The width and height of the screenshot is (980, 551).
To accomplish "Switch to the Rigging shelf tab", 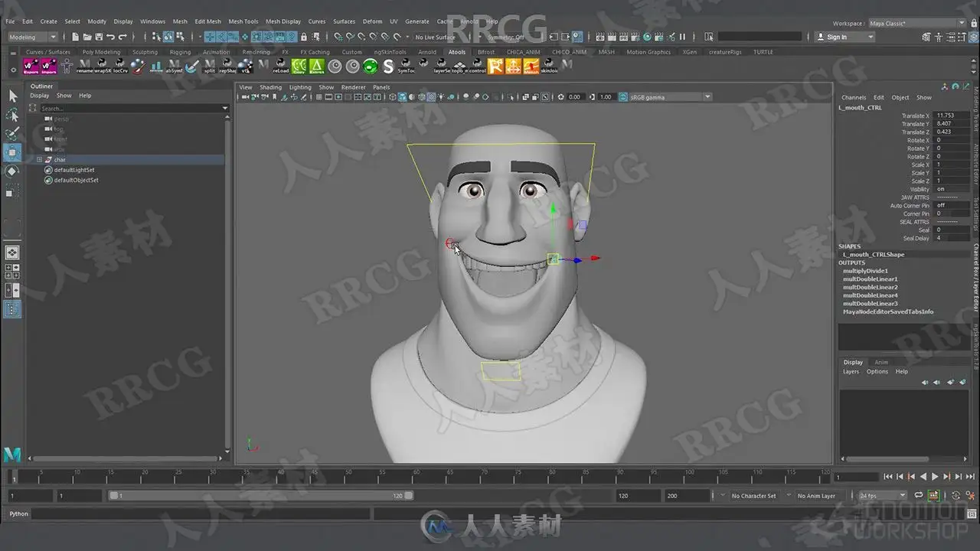I will tap(180, 52).
